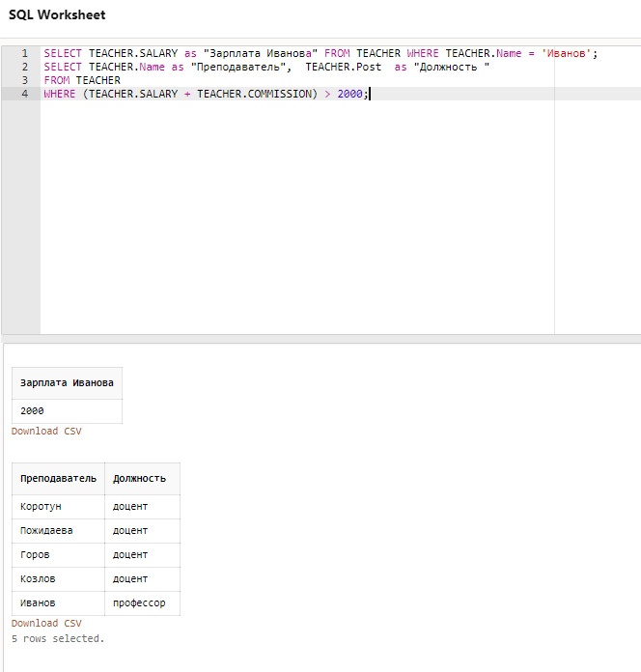The height and width of the screenshot is (672, 641).
Task: Click the divider bar between editor and results
Action: click(321, 339)
